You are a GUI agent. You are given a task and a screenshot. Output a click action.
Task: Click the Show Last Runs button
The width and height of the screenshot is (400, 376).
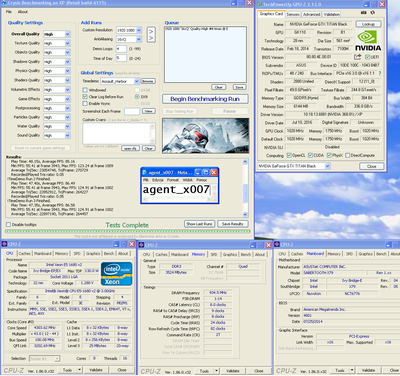coord(199,224)
